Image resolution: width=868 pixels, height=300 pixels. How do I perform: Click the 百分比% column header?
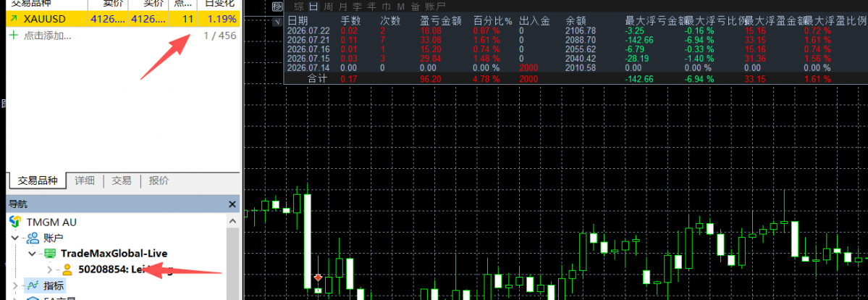coord(493,22)
